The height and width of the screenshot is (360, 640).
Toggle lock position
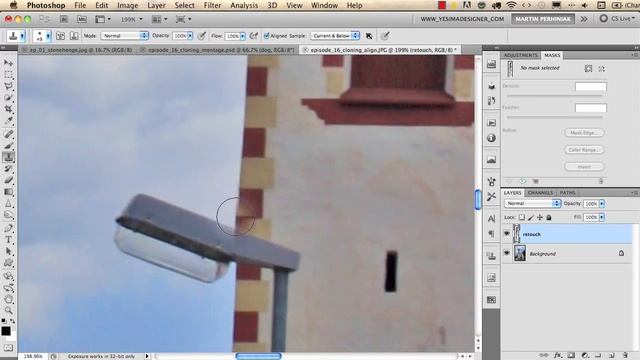pos(540,218)
